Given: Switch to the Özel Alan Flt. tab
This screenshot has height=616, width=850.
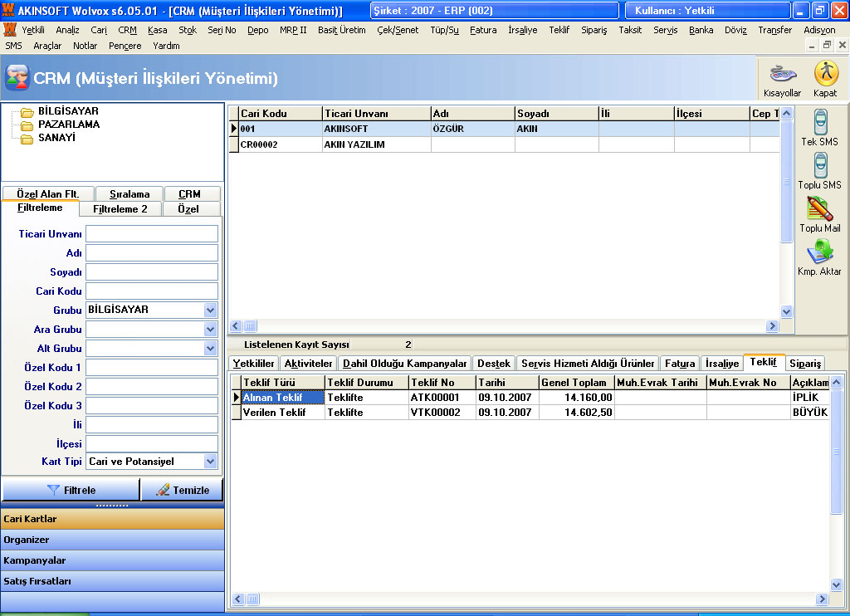Looking at the screenshot, I should (48, 193).
